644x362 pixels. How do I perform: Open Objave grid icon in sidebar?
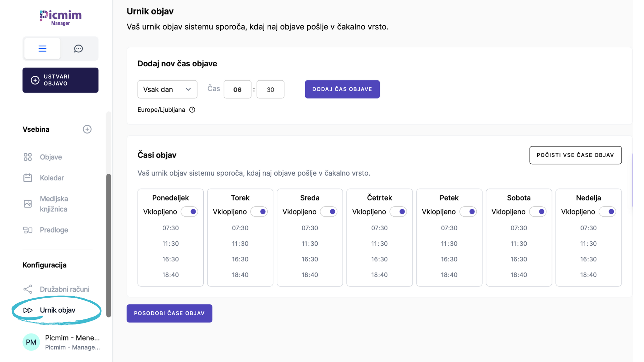pyautogui.click(x=28, y=157)
